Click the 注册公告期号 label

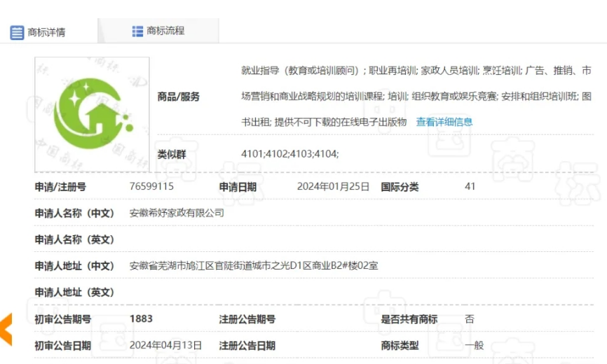(x=247, y=319)
